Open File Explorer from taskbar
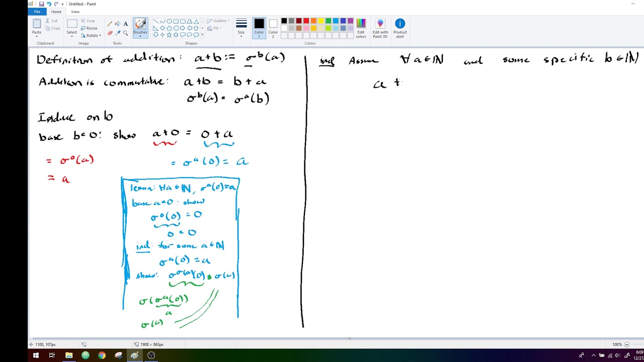This screenshot has width=644, height=362. click(69, 355)
